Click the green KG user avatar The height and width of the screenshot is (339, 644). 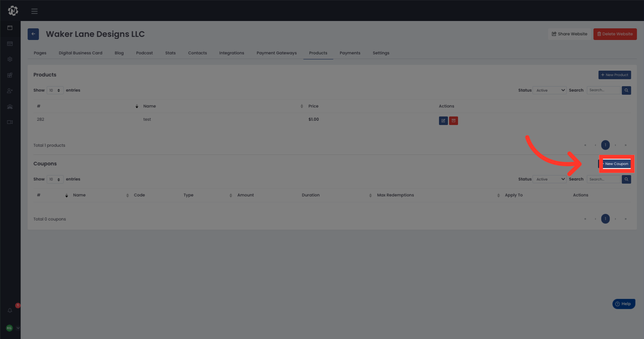click(x=9, y=328)
